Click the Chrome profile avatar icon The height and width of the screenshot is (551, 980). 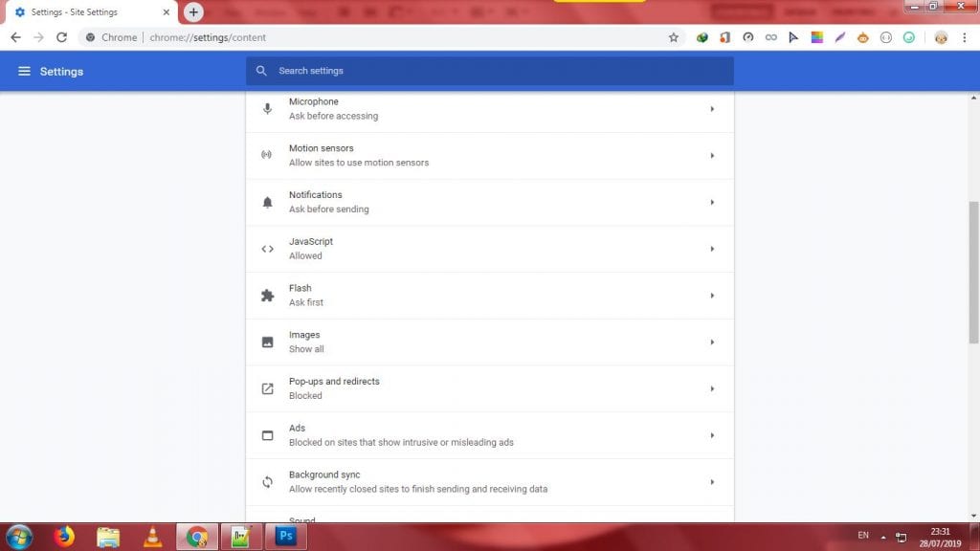pyautogui.click(x=941, y=37)
